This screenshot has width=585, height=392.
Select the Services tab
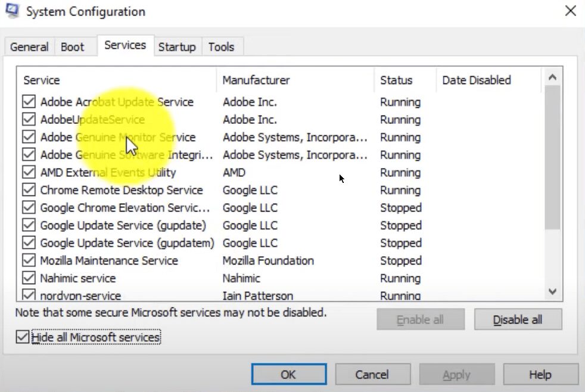[x=125, y=45]
